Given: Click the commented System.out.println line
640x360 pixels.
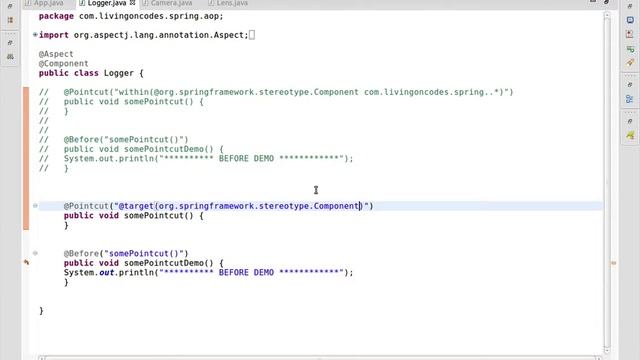Looking at the screenshot, I should click(x=196, y=158).
